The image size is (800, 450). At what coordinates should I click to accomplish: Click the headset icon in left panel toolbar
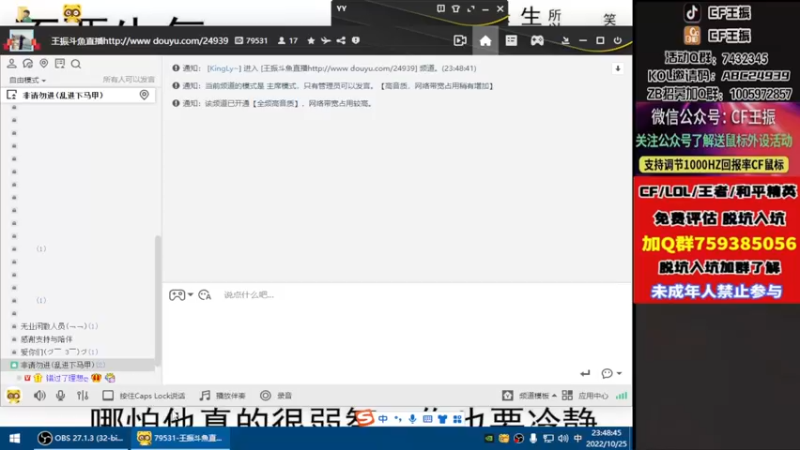[x=28, y=64]
